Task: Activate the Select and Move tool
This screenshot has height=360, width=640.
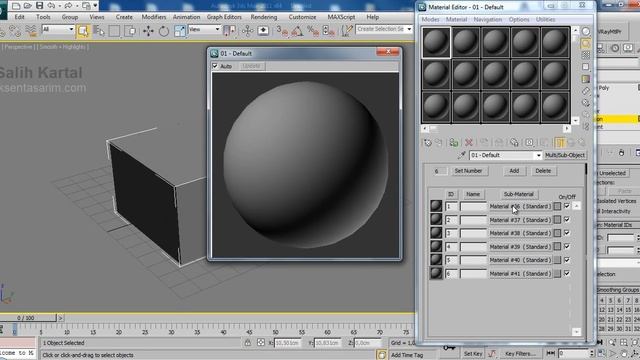Action: (148, 31)
